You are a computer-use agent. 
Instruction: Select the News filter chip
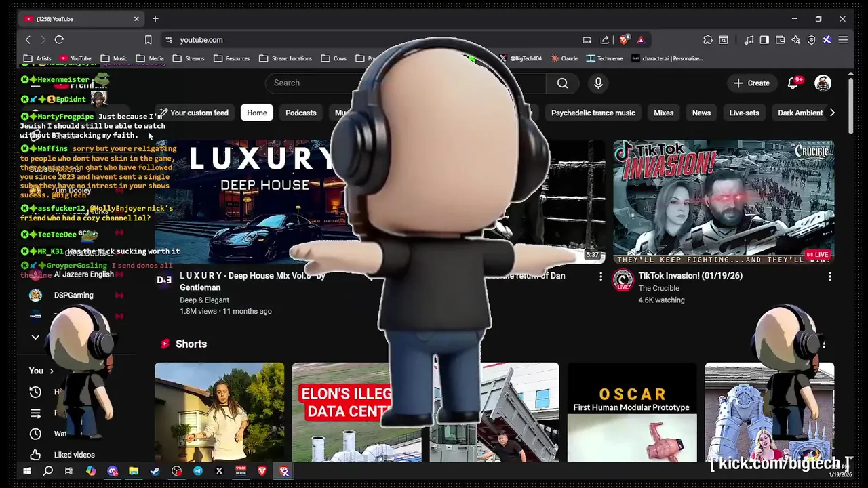(x=701, y=113)
